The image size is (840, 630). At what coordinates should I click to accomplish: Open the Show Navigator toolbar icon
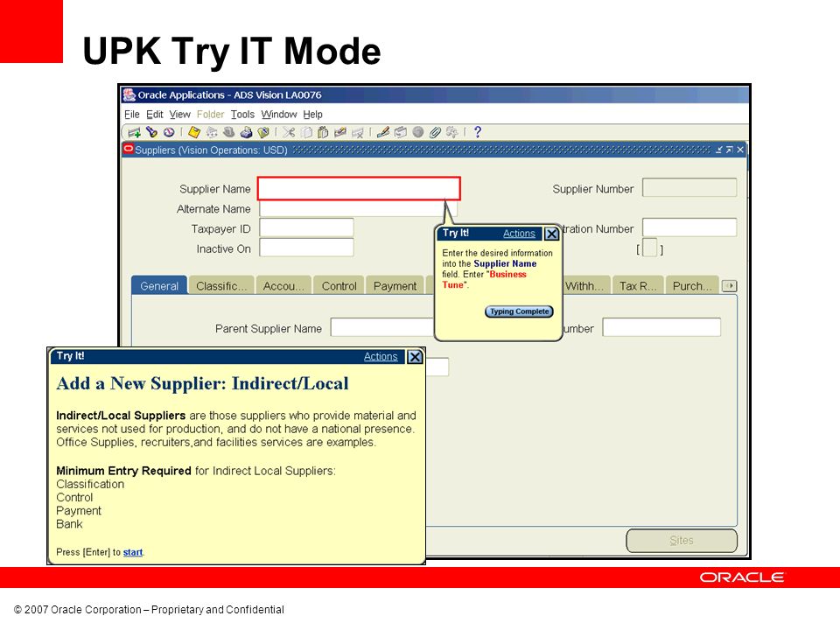(x=169, y=132)
